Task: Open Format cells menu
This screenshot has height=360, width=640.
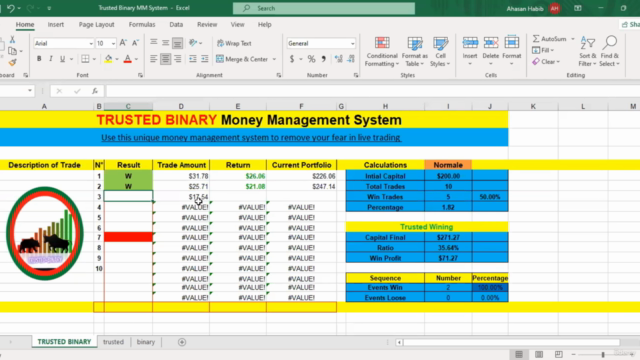Action: tap(511, 51)
